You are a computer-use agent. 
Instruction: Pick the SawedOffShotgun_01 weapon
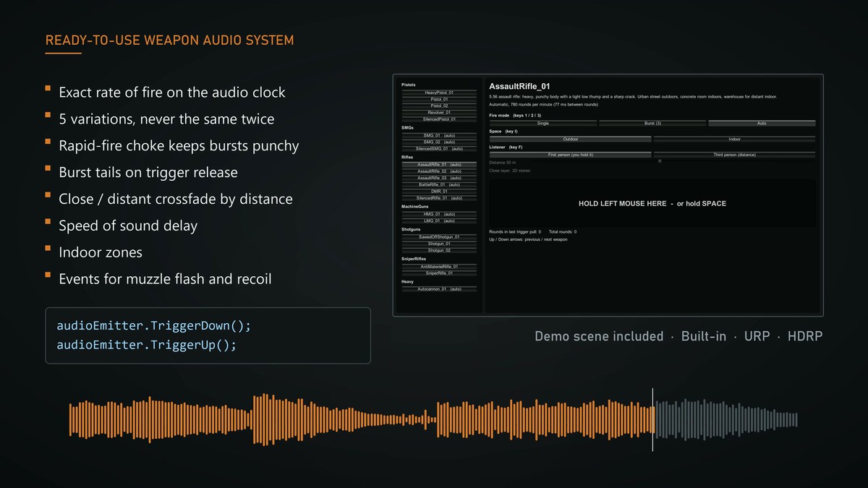[x=439, y=237]
